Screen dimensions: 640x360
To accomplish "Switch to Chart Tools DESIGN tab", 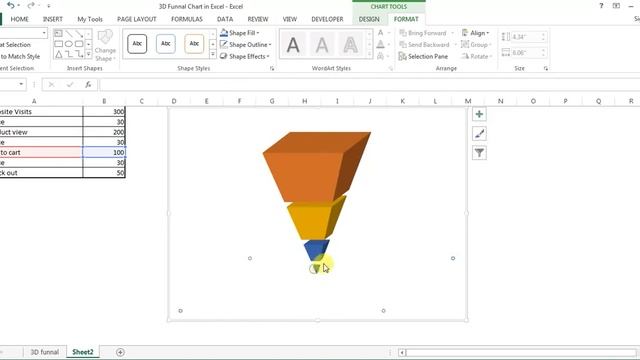I will pos(369,19).
